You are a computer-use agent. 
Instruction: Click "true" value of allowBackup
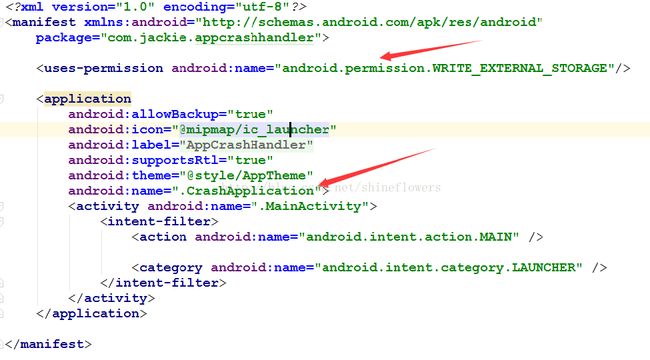click(x=250, y=114)
